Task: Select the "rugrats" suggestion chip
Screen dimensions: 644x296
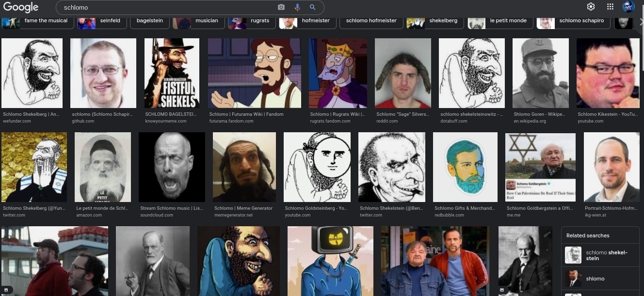Action: click(x=252, y=21)
